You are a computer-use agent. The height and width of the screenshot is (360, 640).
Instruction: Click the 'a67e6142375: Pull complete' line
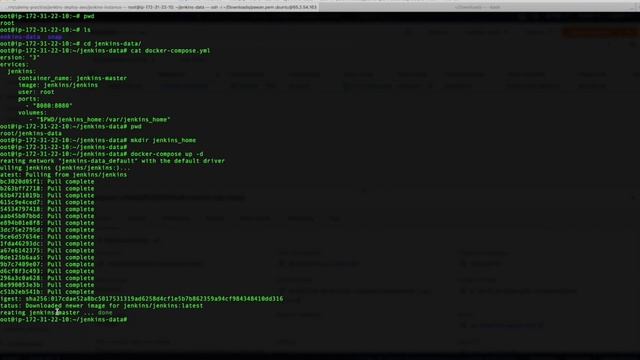[x=47, y=251]
